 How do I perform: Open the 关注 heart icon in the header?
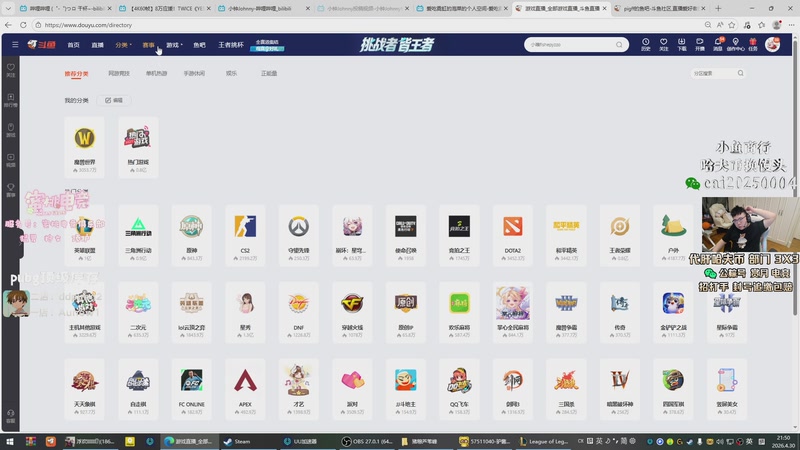coord(663,44)
